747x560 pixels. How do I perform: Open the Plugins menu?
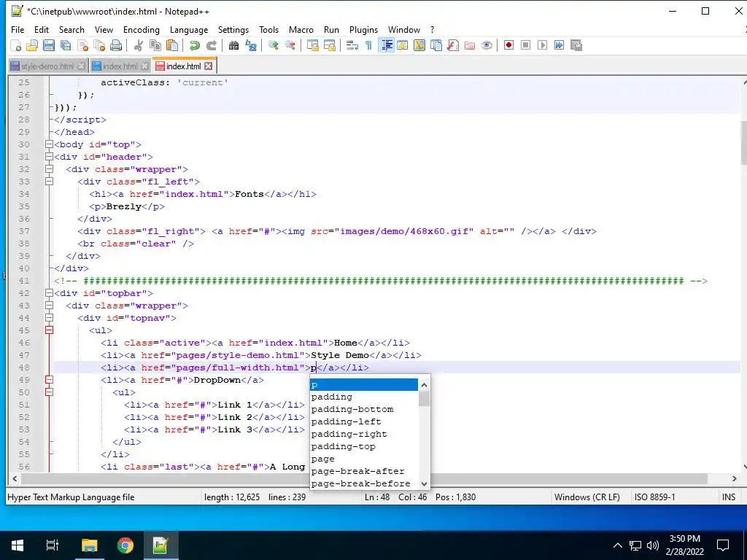point(363,29)
